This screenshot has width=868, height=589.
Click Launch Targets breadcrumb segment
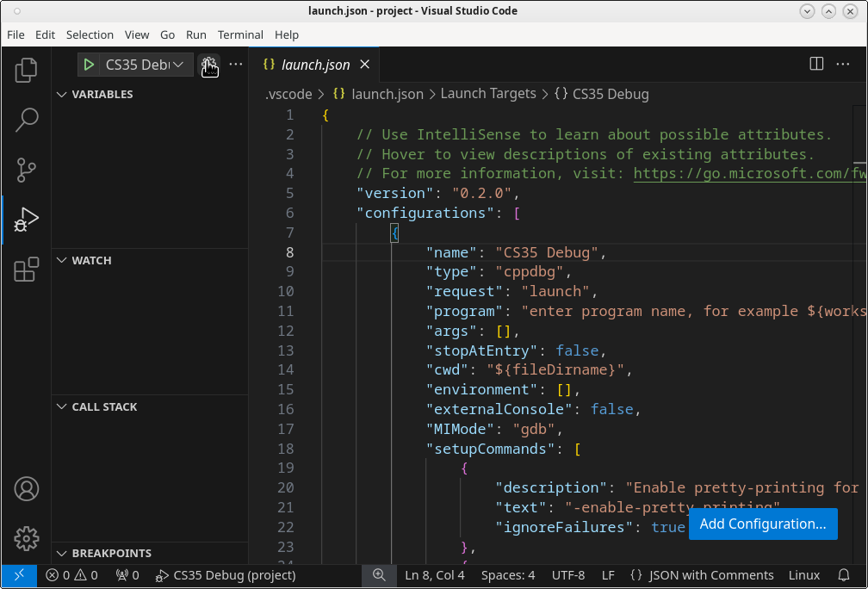coord(488,94)
